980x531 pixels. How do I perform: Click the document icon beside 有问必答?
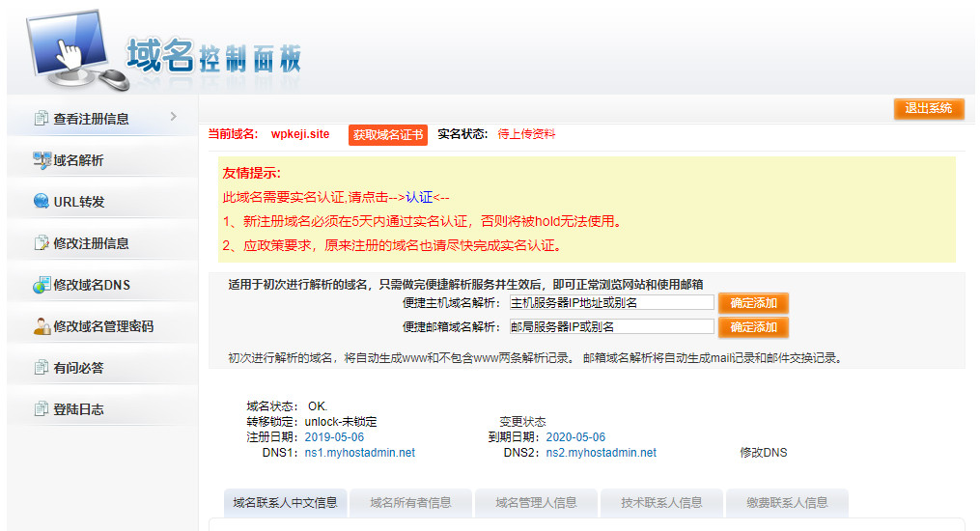coord(42,367)
